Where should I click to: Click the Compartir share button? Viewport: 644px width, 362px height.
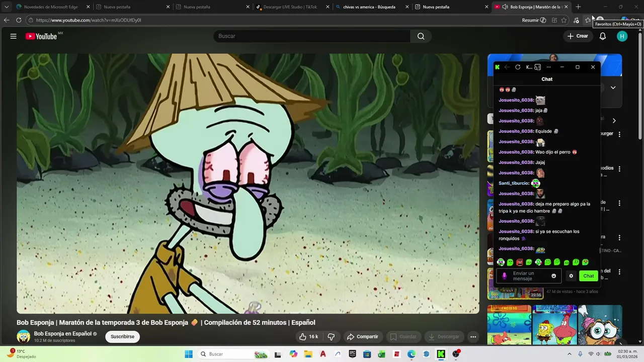click(362, 336)
